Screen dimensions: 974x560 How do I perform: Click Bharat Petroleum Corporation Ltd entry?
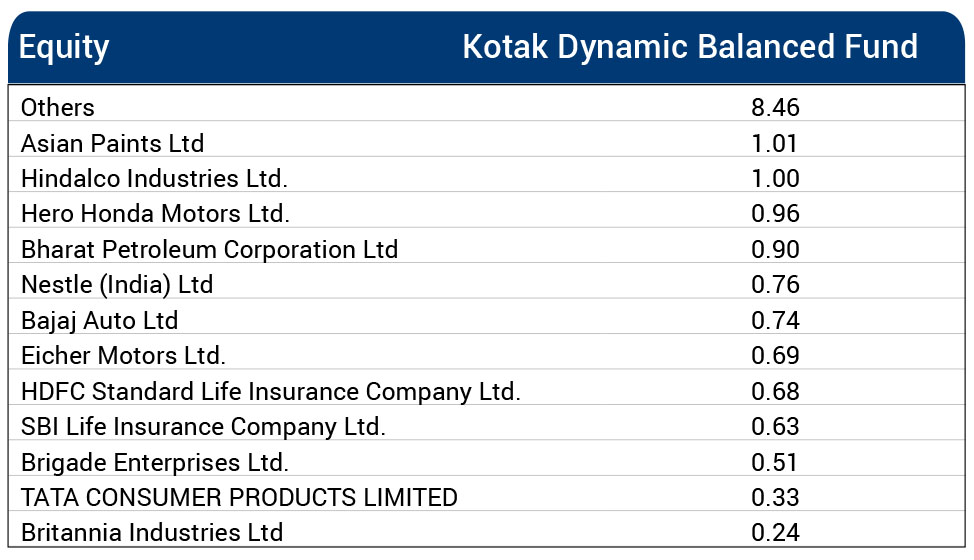pyautogui.click(x=209, y=249)
